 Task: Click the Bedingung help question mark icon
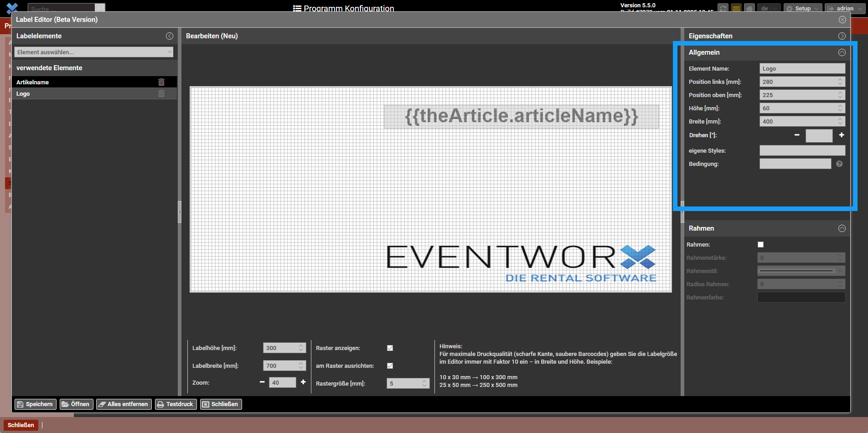click(x=839, y=164)
